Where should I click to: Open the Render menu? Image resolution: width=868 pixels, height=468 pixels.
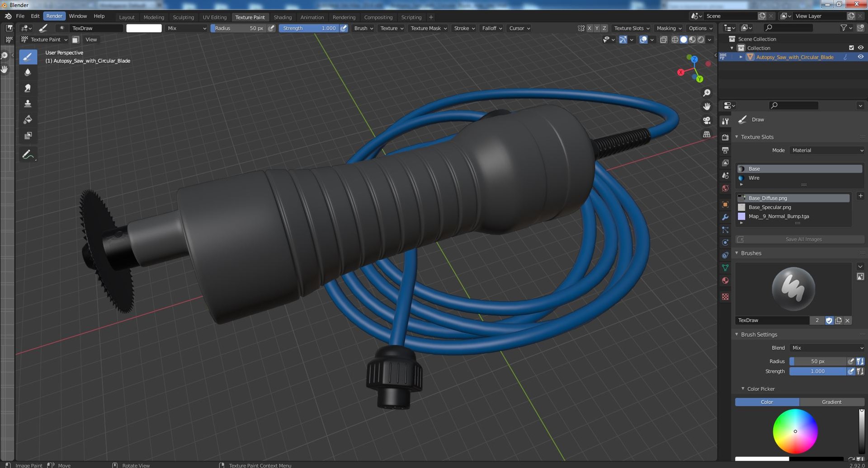coord(54,16)
